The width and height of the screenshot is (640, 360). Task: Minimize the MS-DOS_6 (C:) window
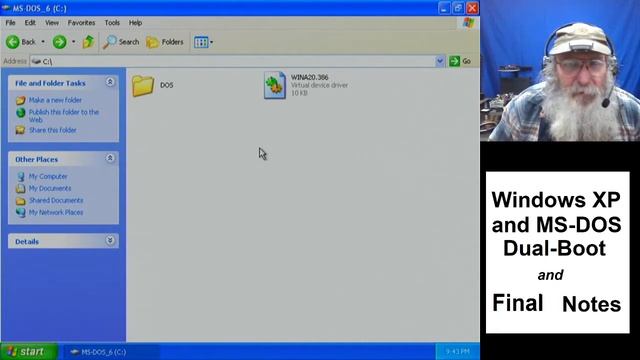pos(444,8)
